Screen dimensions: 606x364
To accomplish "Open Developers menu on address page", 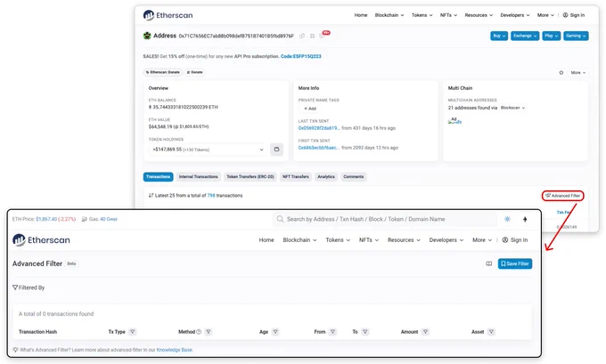I will (x=515, y=15).
